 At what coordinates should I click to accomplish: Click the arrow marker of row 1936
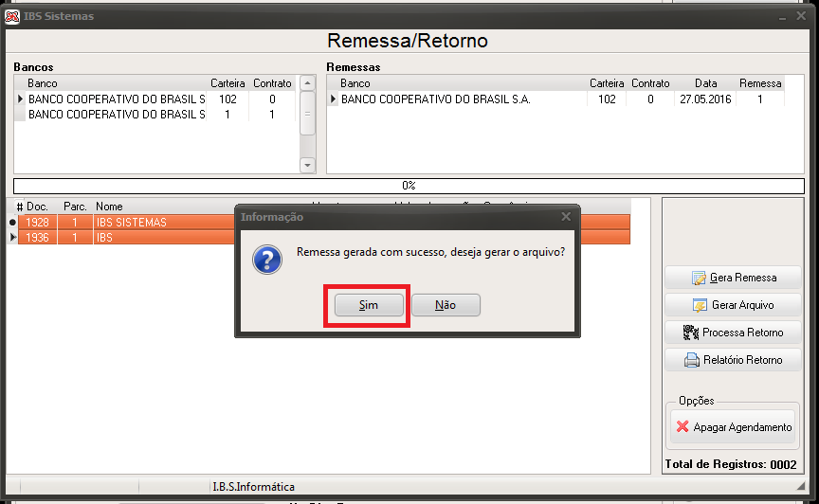click(x=12, y=238)
